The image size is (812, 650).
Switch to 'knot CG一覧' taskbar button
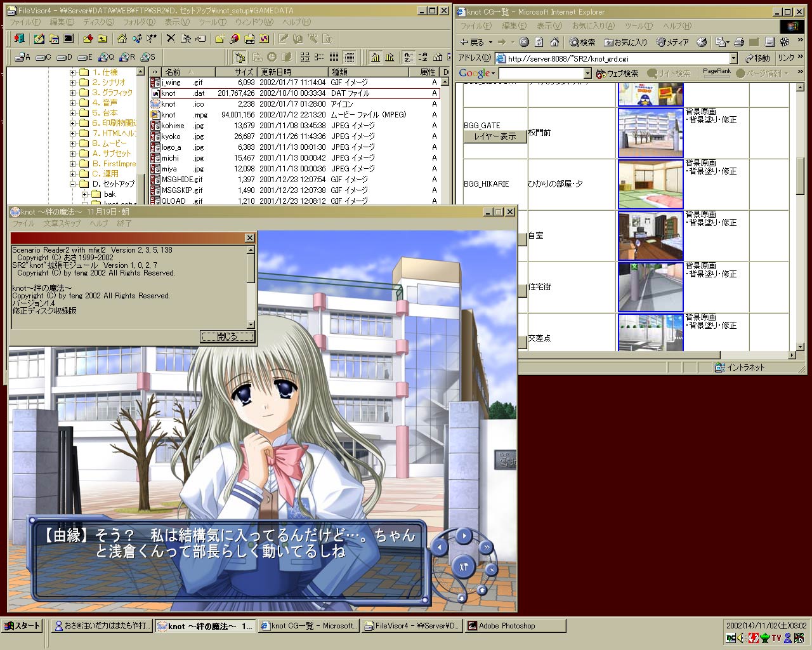pyautogui.click(x=309, y=626)
